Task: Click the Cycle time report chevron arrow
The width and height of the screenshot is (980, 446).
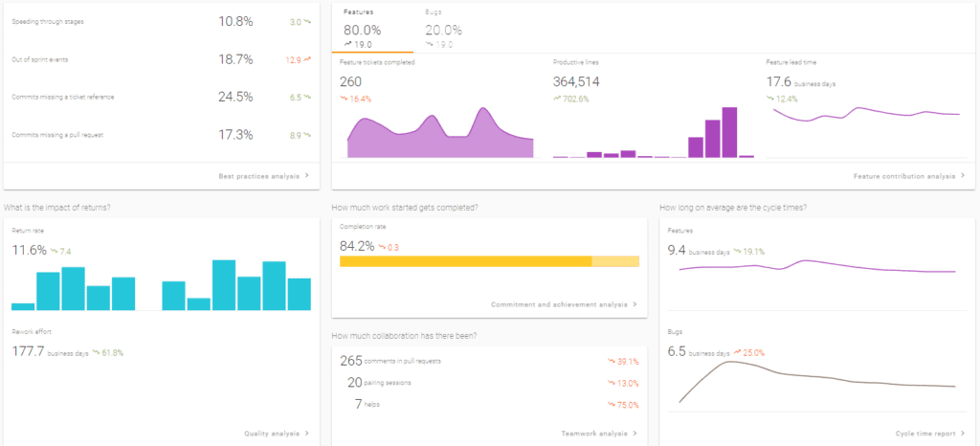Action: (965, 434)
